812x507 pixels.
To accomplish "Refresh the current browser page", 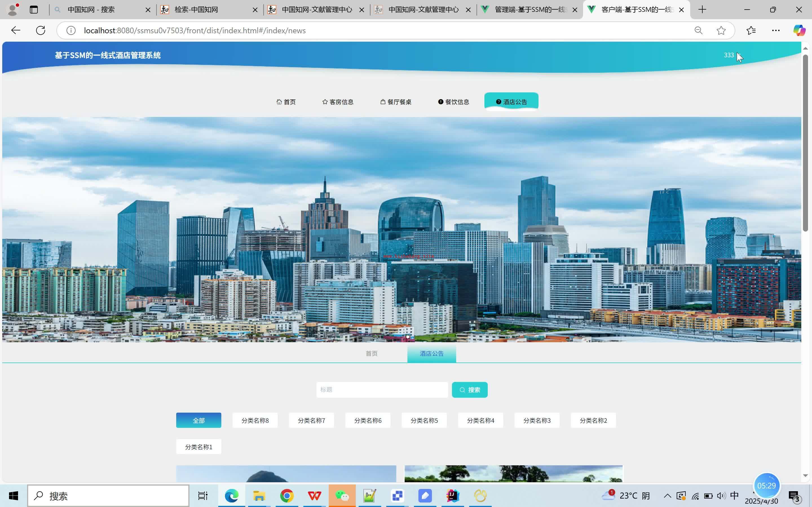I will coord(41,30).
